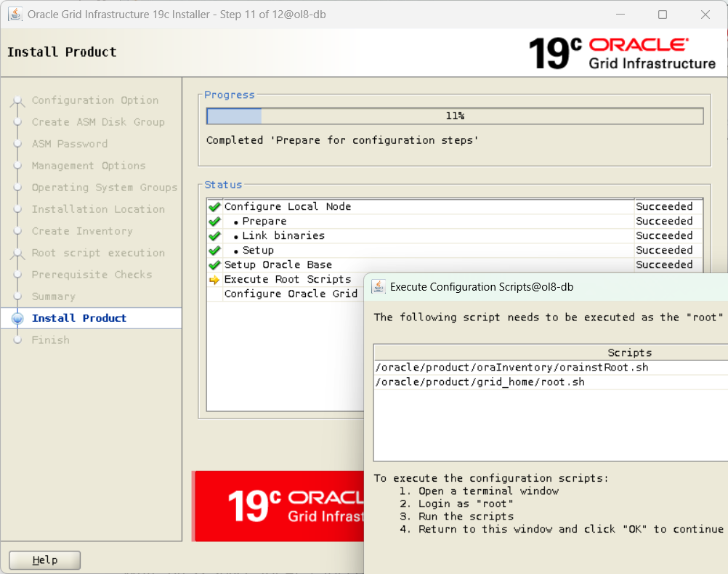This screenshot has height=574, width=728.
Task: Select orainstRoot.sh script row
Action: point(551,368)
